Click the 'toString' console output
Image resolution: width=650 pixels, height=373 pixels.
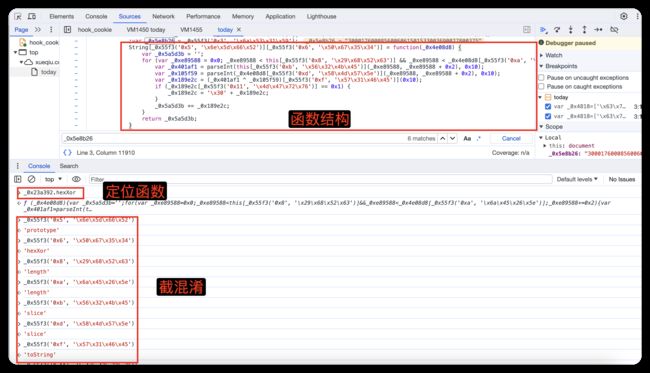click(x=39, y=355)
